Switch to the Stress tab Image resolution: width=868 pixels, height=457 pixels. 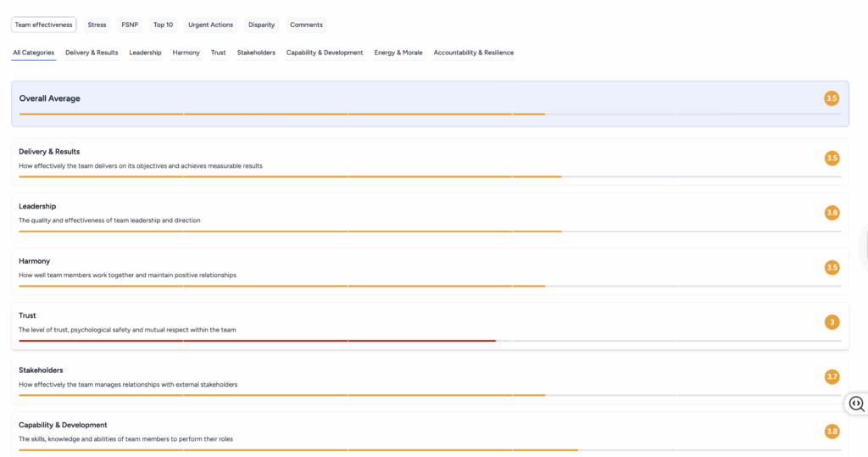97,25
